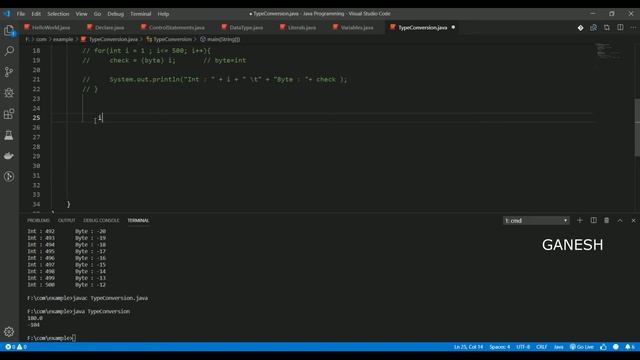Click in the terminal command prompt line
Viewport: 640px width, 360px height.
click(51, 338)
